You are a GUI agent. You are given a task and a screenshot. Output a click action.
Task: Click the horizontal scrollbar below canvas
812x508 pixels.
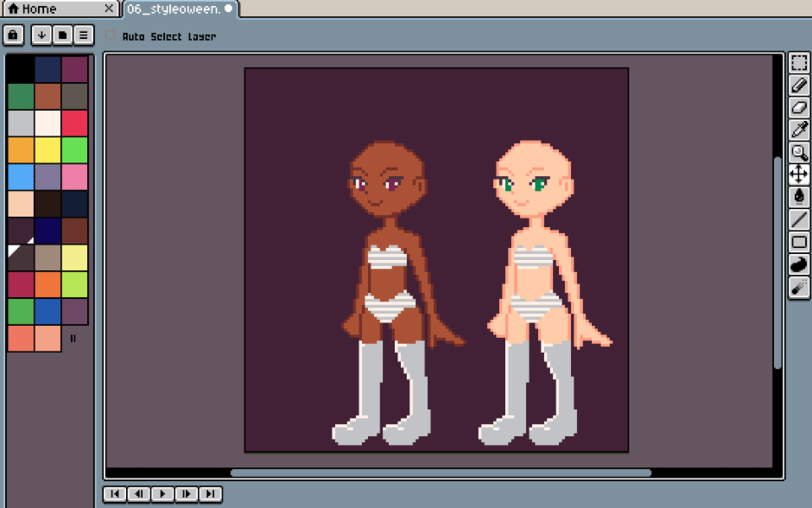440,473
